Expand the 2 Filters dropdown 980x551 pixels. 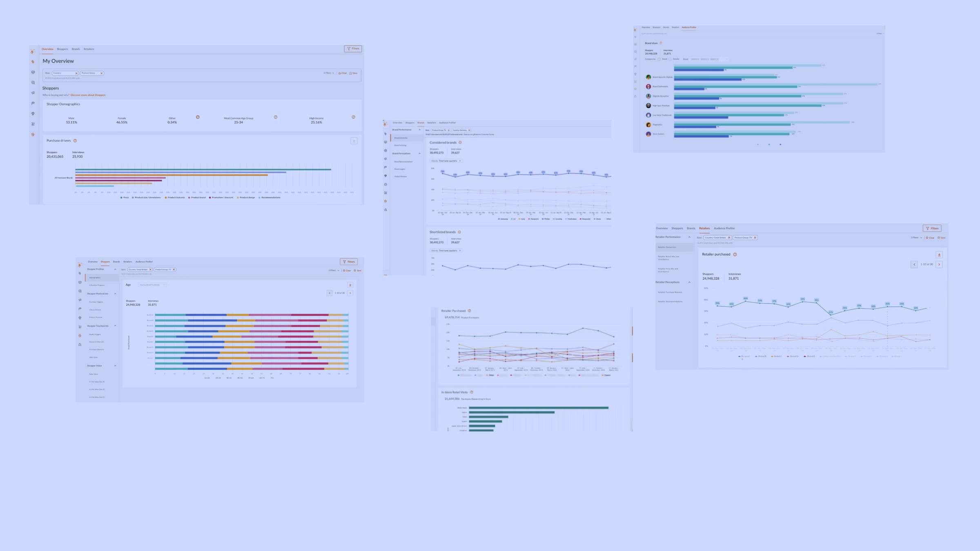point(328,73)
